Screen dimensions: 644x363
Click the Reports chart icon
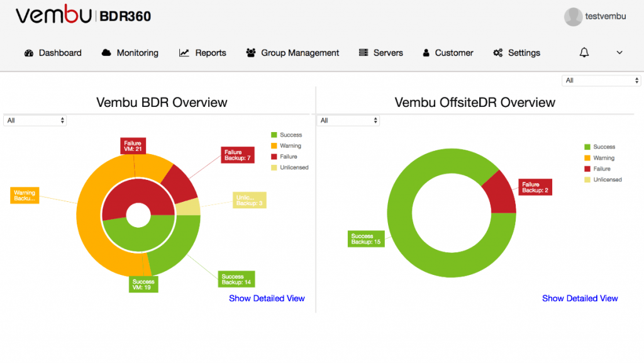tap(184, 53)
